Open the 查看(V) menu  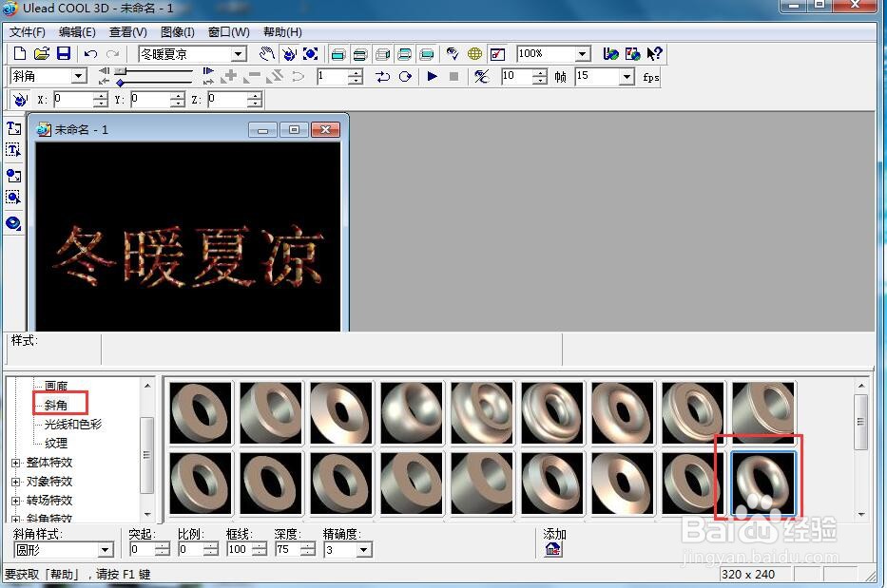[128, 32]
